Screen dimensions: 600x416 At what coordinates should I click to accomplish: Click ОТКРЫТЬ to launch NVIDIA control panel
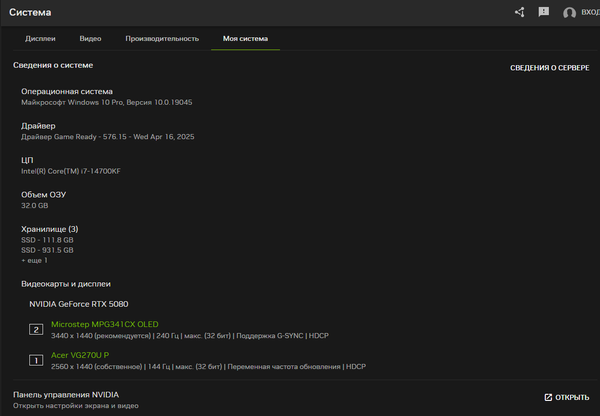coord(567,397)
